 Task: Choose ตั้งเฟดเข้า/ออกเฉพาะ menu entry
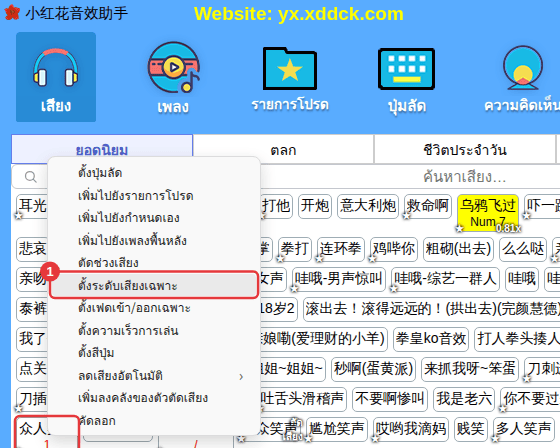point(154,308)
